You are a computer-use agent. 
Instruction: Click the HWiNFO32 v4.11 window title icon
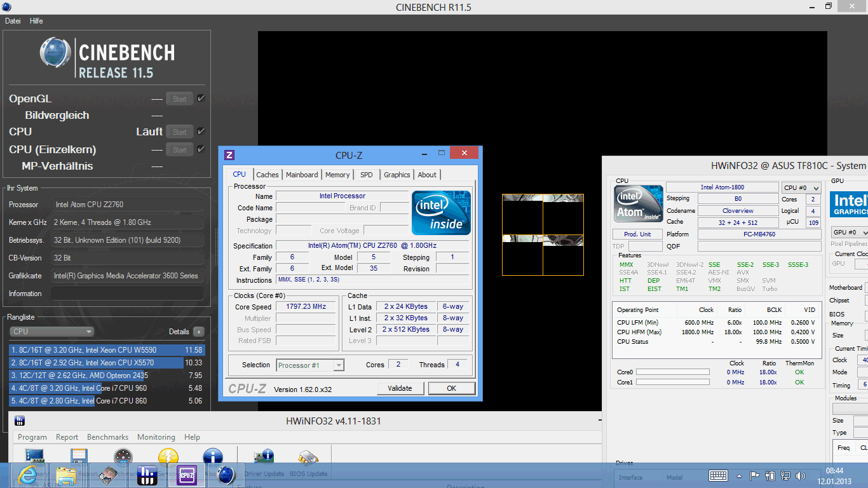[x=20, y=421]
